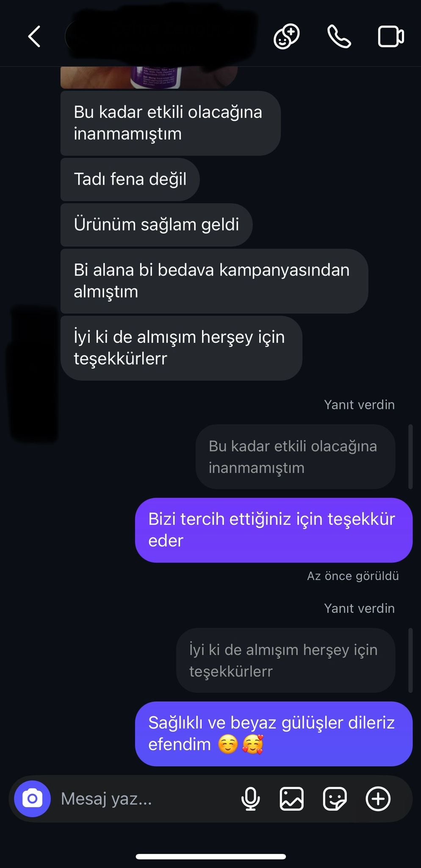Open the blue camera button

(32, 799)
